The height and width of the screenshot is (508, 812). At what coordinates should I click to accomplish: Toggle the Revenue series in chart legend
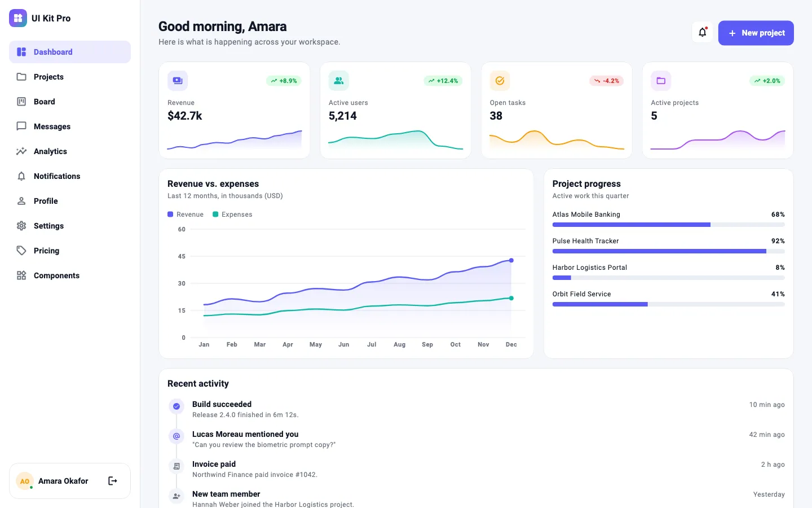point(186,214)
